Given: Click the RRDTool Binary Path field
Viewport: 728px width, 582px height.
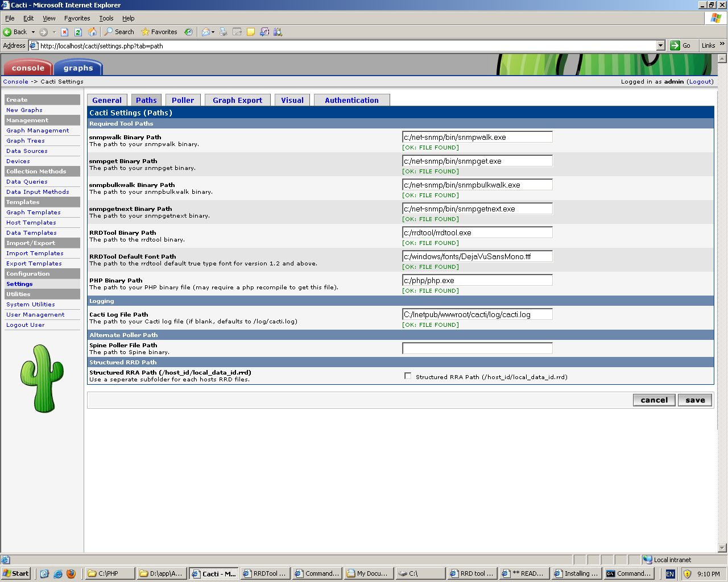Looking at the screenshot, I should point(477,232).
